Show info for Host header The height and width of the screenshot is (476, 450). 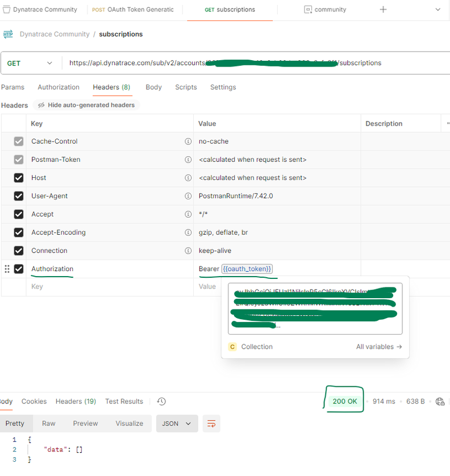[188, 178]
